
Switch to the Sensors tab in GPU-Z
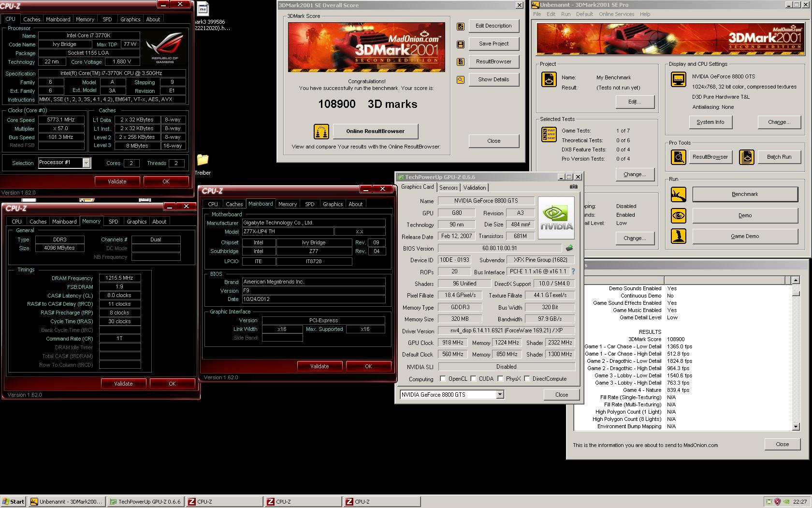coord(449,188)
